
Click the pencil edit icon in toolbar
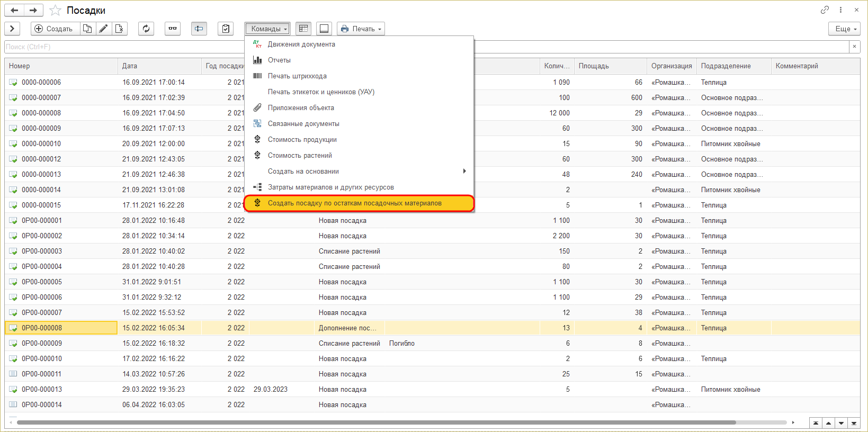(x=104, y=29)
